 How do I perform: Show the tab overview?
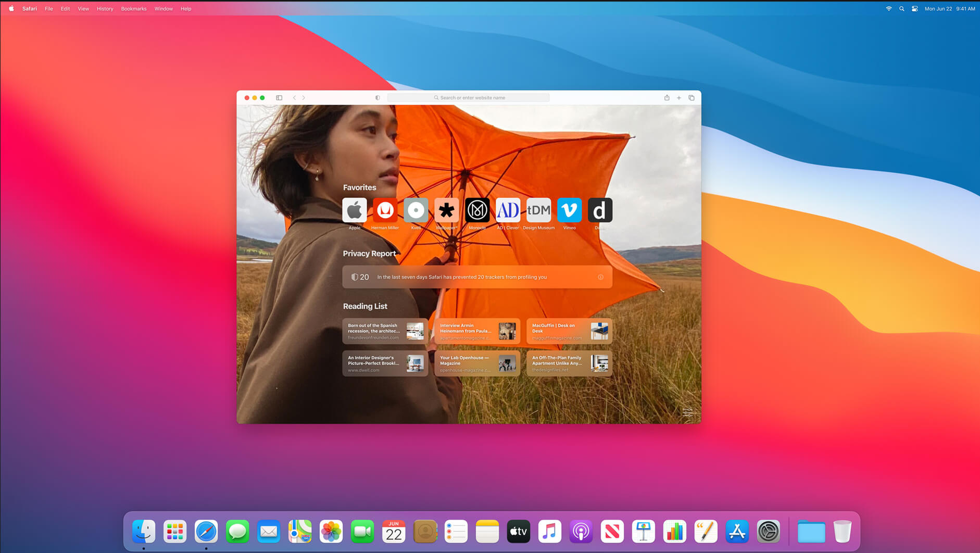point(692,98)
